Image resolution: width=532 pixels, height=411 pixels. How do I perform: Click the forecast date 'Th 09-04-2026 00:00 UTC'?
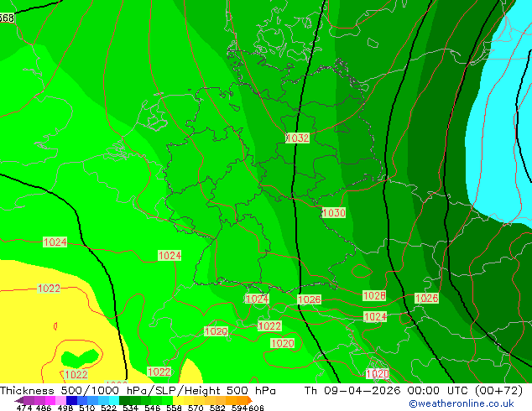[x=413, y=391]
